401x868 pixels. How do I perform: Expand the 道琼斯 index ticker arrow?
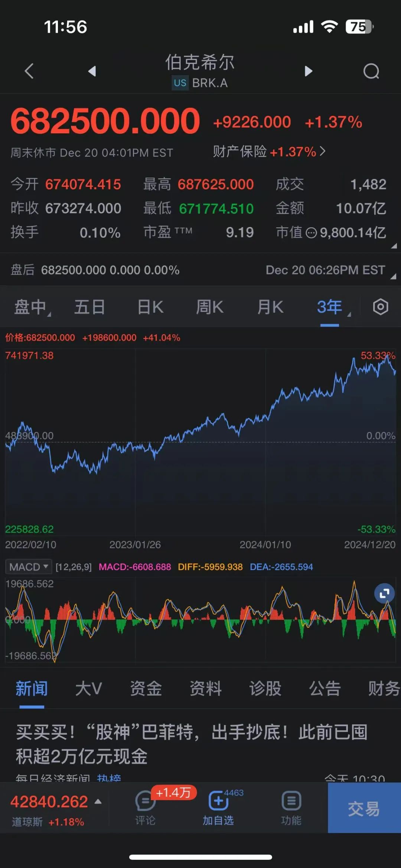click(98, 802)
